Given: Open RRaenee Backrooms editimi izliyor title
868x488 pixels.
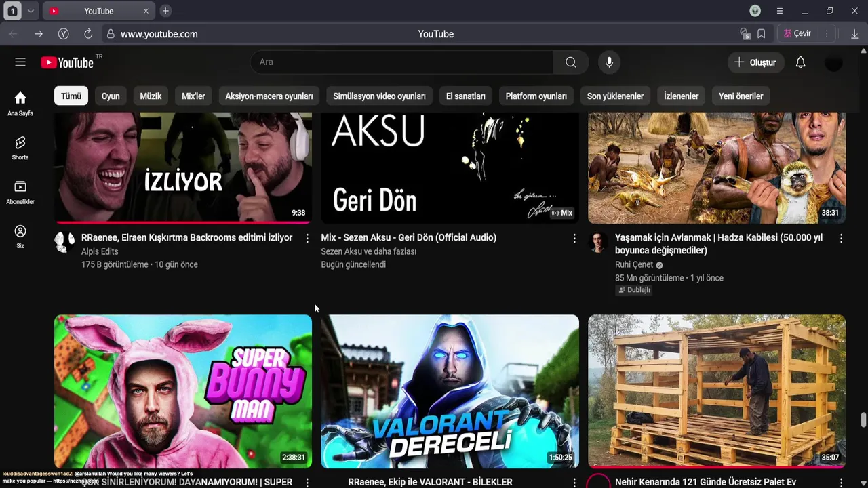Looking at the screenshot, I should [x=186, y=238].
